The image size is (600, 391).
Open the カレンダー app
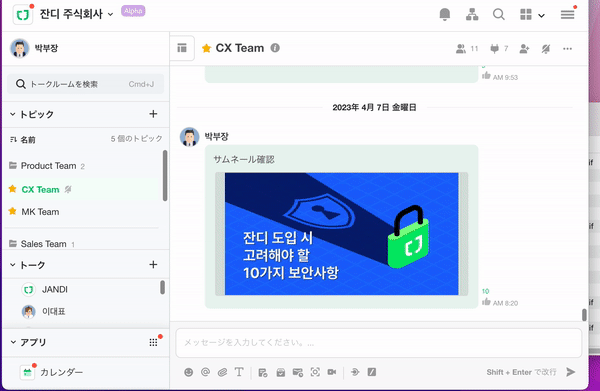[x=61, y=372]
